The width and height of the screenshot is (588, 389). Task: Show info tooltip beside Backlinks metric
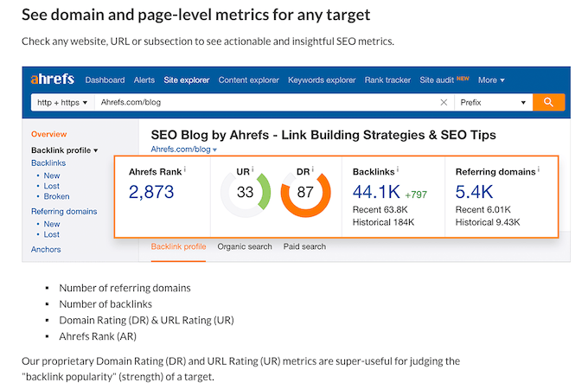398,169
